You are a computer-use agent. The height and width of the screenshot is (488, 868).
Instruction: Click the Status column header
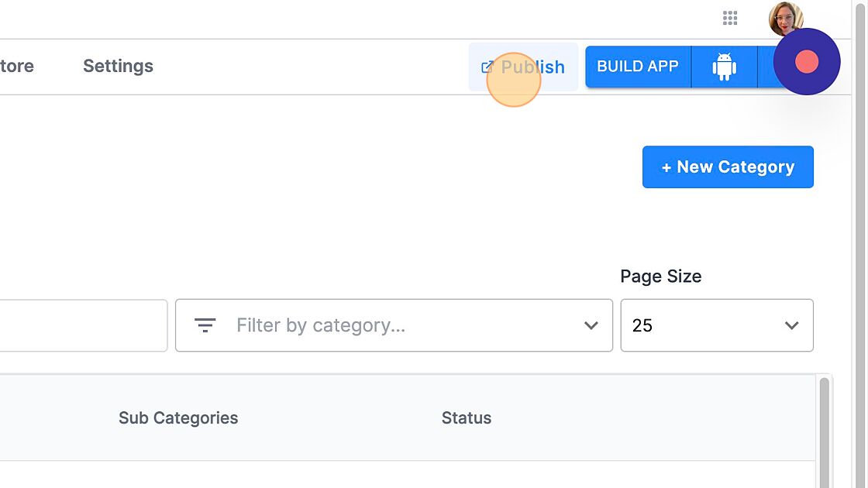[x=467, y=418]
